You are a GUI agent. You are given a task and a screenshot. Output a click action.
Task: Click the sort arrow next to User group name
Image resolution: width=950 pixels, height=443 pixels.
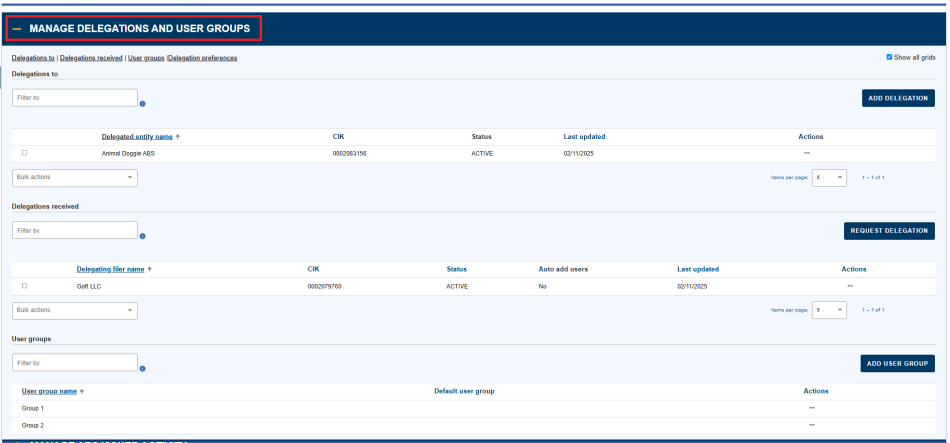pyautogui.click(x=82, y=391)
